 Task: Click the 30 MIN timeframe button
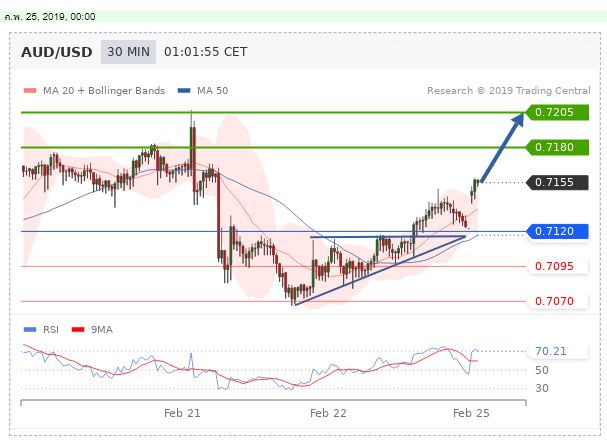pyautogui.click(x=128, y=52)
